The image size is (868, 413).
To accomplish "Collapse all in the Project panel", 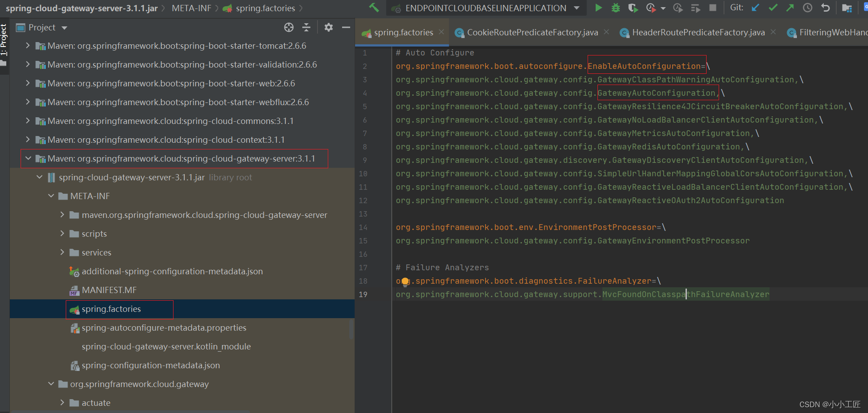I will pos(306,27).
